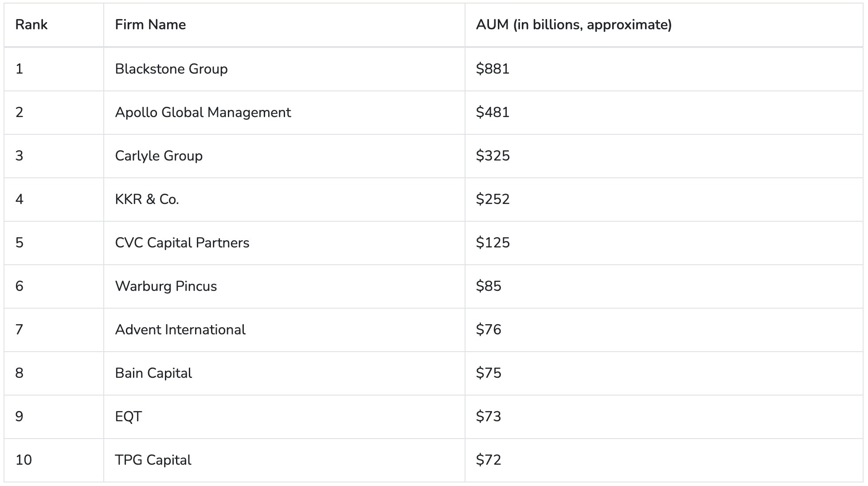Viewport: 868px width, 486px height.
Task: Select the $72 AUM value
Action: 489,460
